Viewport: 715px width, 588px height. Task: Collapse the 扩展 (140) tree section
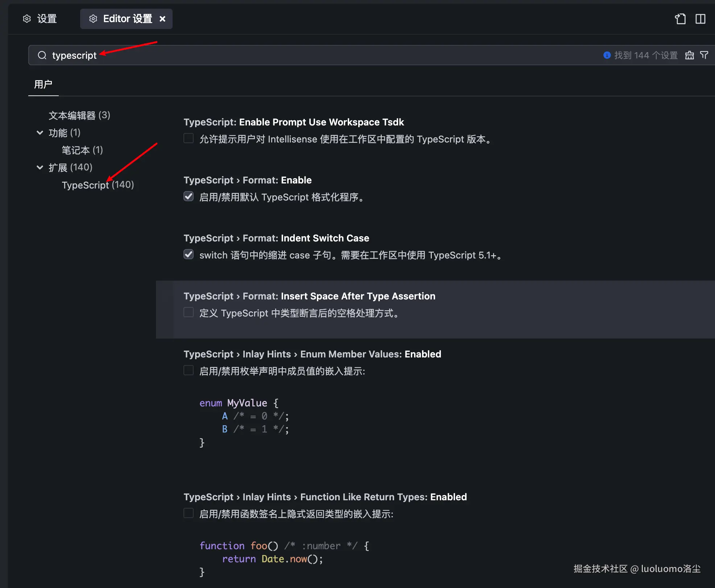click(40, 167)
